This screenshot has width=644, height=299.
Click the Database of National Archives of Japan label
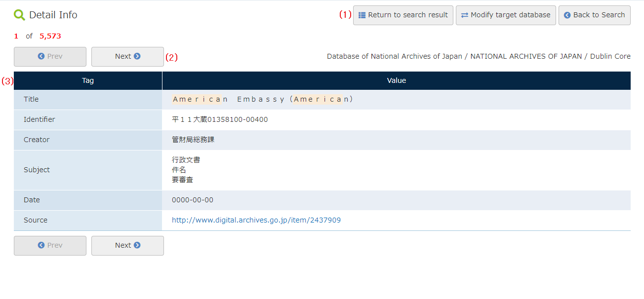point(479,57)
